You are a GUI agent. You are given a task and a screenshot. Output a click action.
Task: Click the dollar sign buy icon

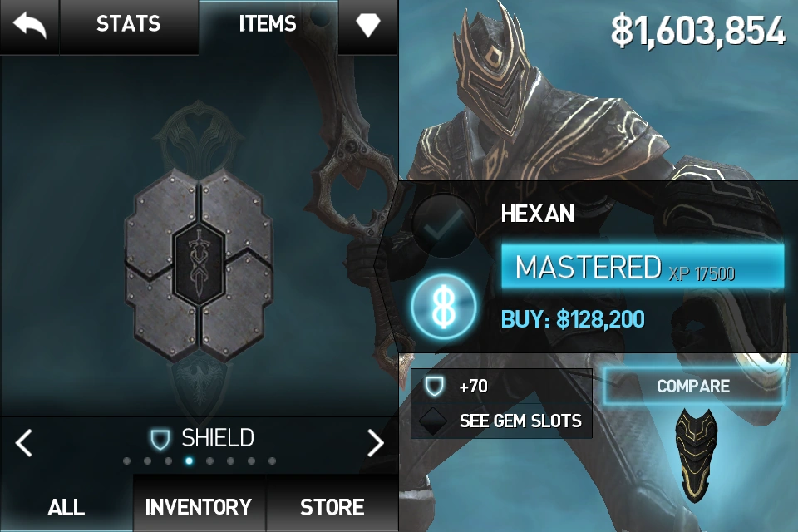click(x=444, y=307)
